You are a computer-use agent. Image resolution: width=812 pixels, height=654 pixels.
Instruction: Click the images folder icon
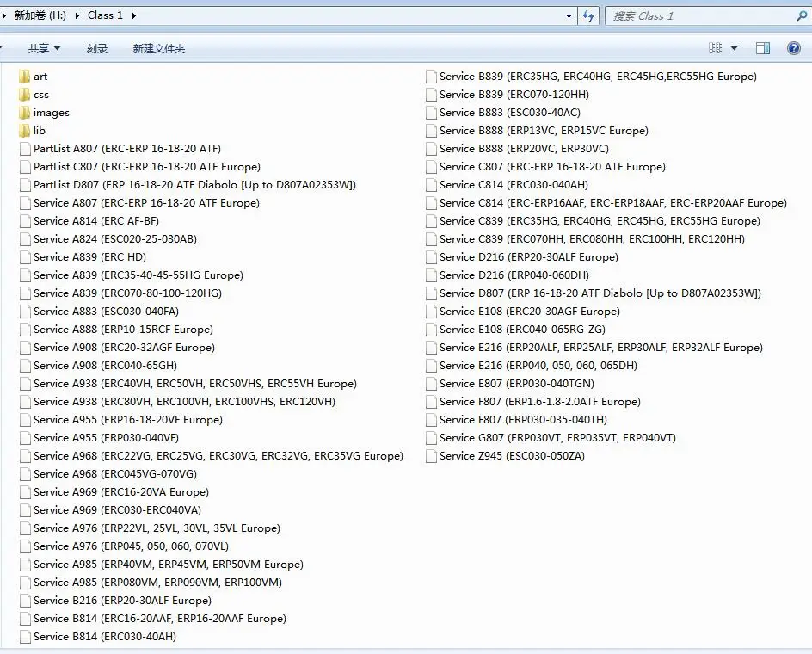24,113
